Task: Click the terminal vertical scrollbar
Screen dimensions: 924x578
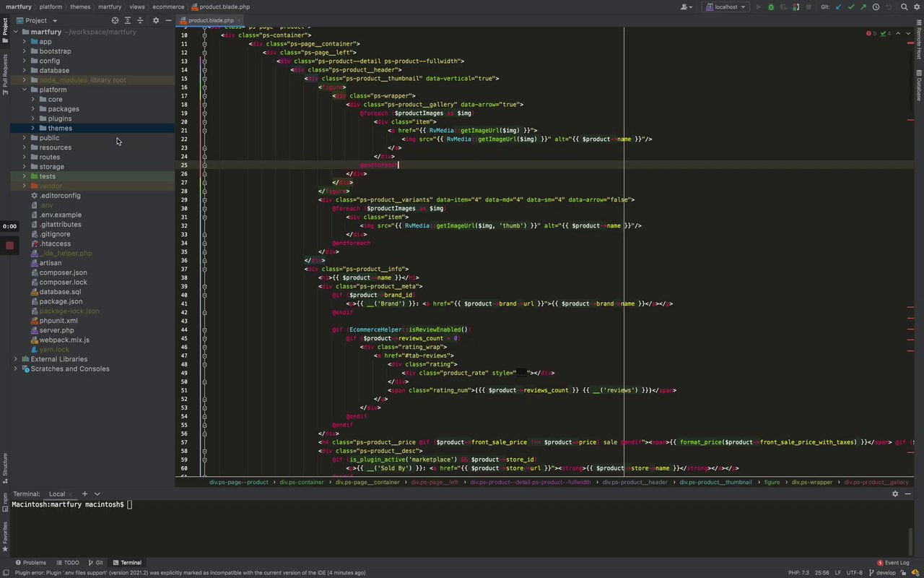Action: coord(911,540)
